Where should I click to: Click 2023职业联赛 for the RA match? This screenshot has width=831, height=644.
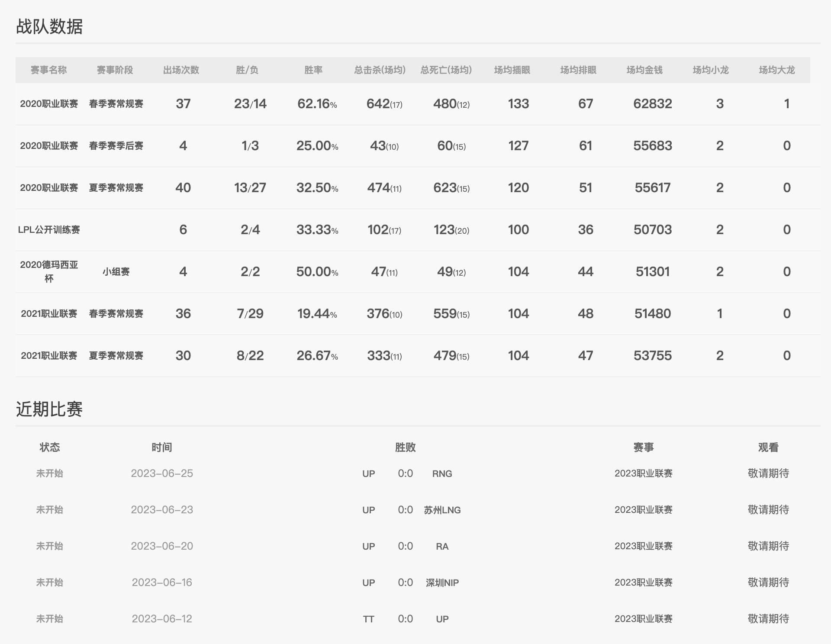(x=643, y=546)
